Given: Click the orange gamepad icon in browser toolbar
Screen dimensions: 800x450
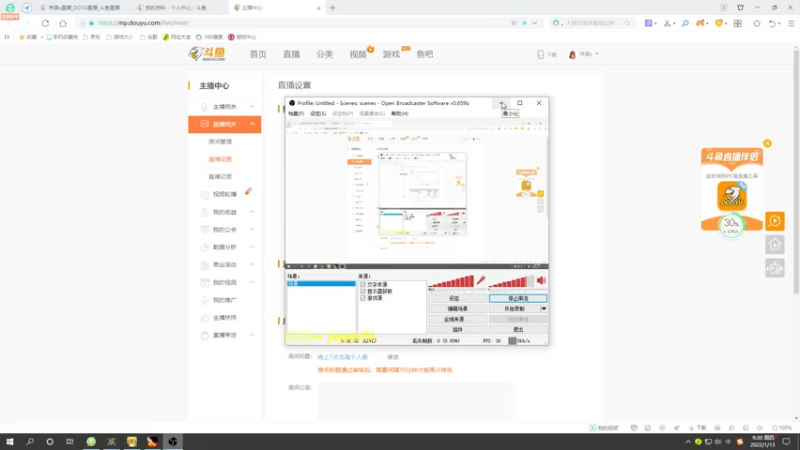Looking at the screenshot, I should [701, 23].
